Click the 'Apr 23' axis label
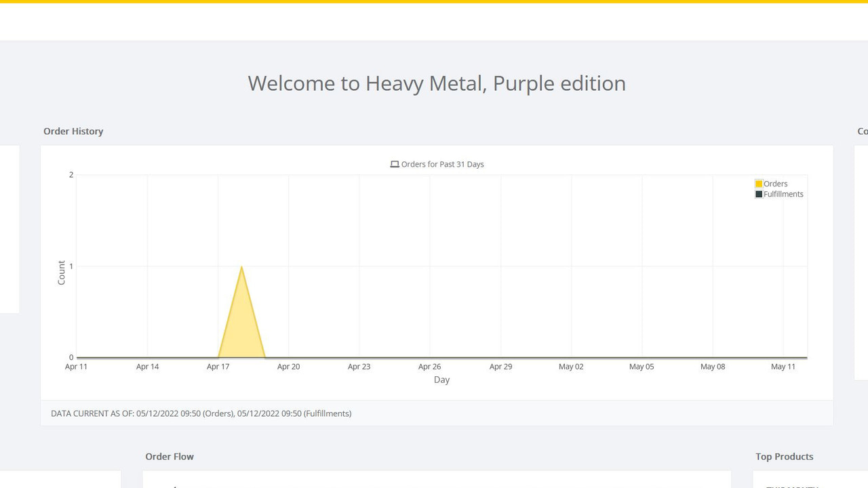Screen dimensions: 868x488 click(x=359, y=367)
